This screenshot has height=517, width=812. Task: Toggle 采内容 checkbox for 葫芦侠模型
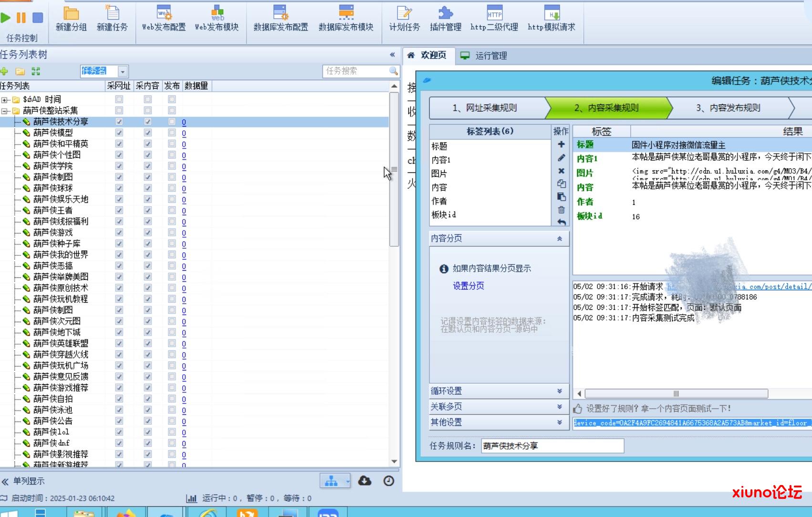[148, 133]
